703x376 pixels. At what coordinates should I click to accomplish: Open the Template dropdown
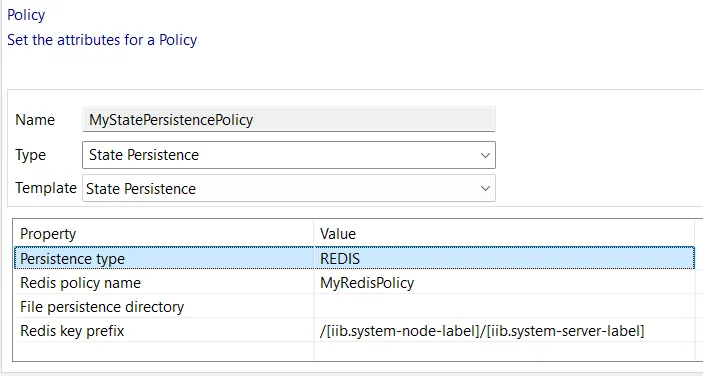(289, 188)
